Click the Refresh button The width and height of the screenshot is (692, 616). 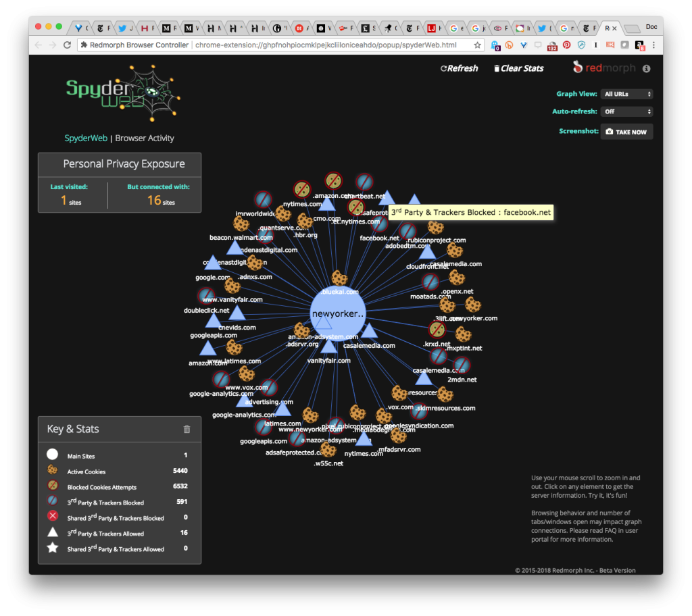coord(459,68)
